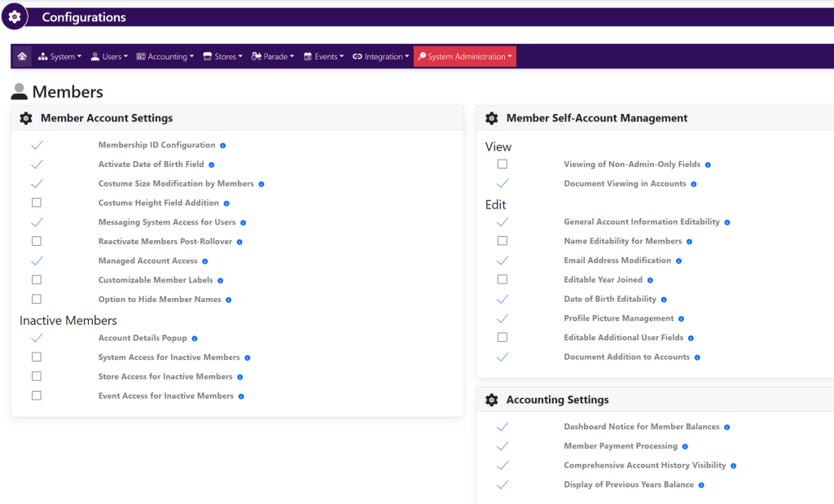834x504 pixels.
Task: Open the Events menu
Action: point(322,57)
